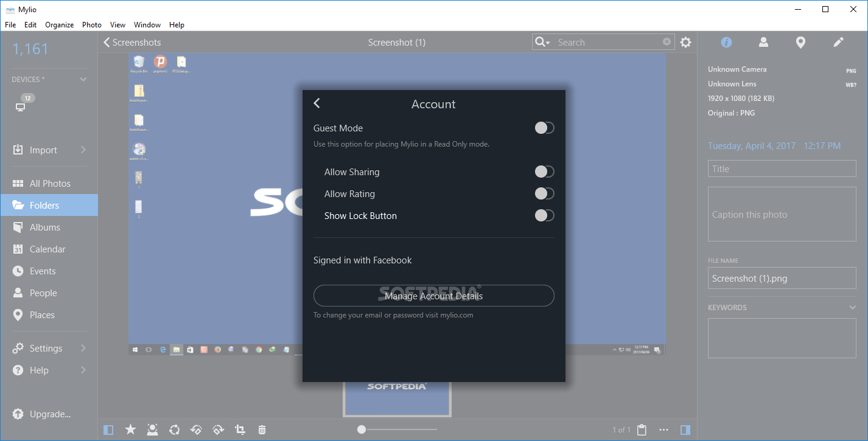Clear the search field with X

(x=667, y=42)
